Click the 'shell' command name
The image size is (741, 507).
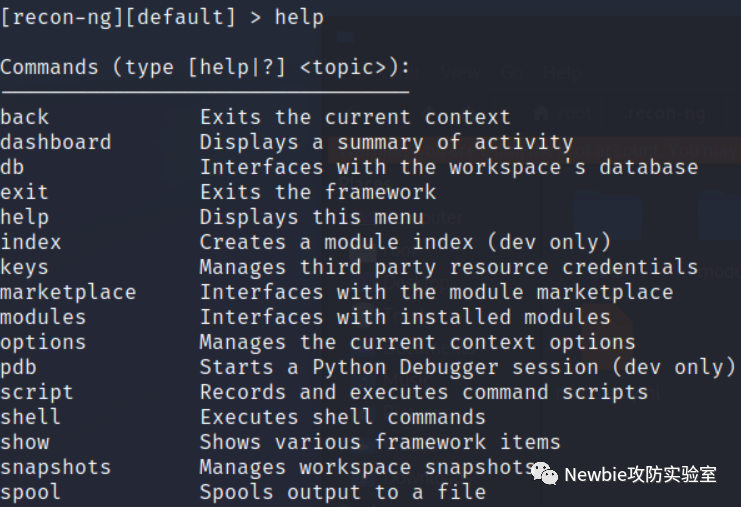tap(31, 417)
